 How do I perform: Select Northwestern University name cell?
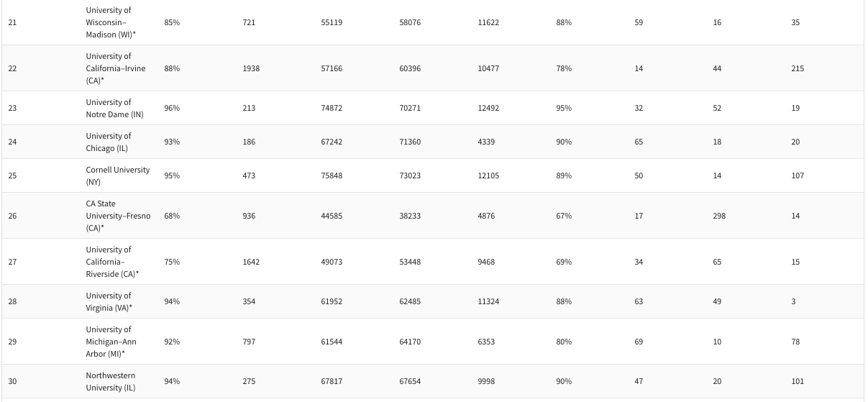pyautogui.click(x=111, y=381)
